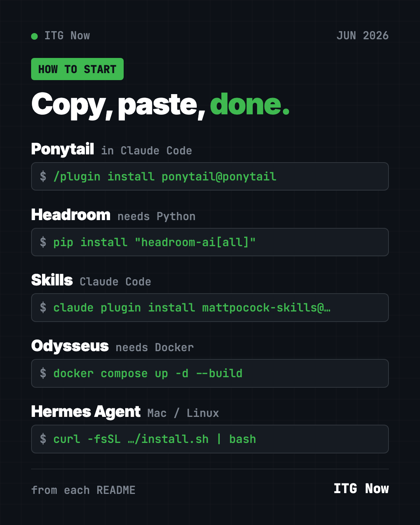This screenshot has height=525, width=420.
Task: Select the 'Headroom' section heading
Action: tap(71, 215)
